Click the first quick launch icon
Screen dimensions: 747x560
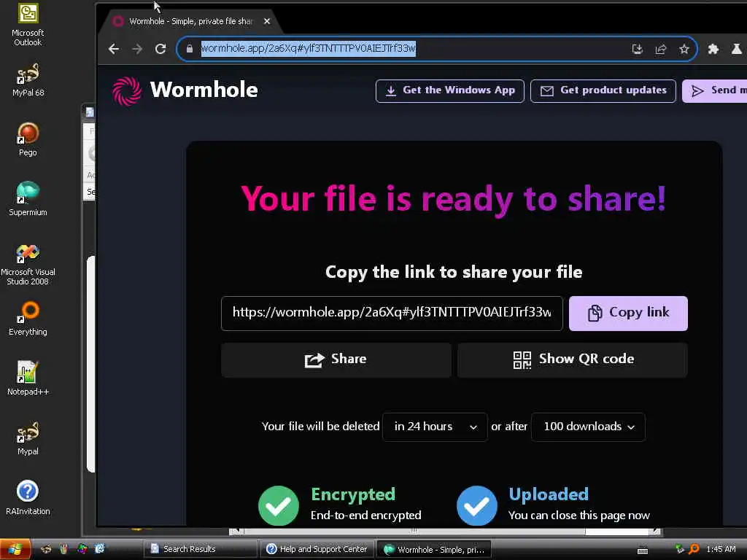point(46,549)
